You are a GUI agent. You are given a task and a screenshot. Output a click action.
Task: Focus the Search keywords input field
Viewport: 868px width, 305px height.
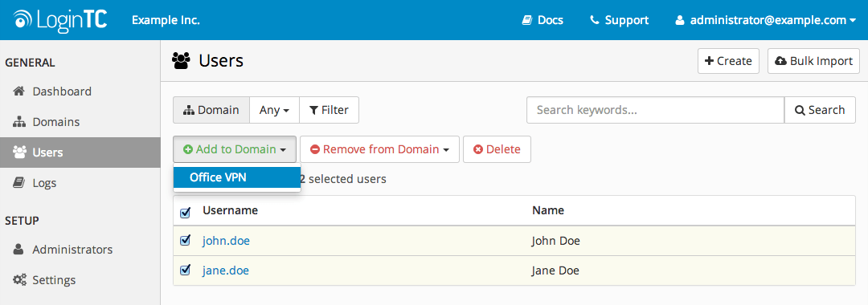[656, 110]
